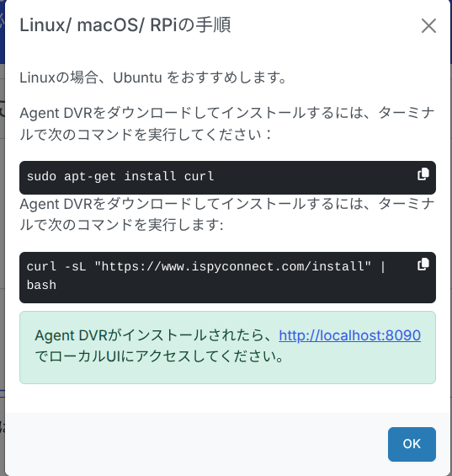Click the word sudo in the first command

click(41, 176)
